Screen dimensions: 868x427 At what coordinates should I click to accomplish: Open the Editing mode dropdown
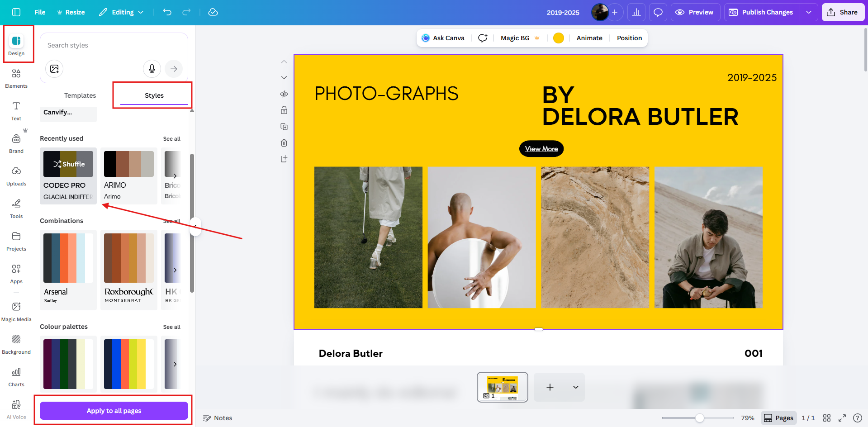pyautogui.click(x=121, y=12)
